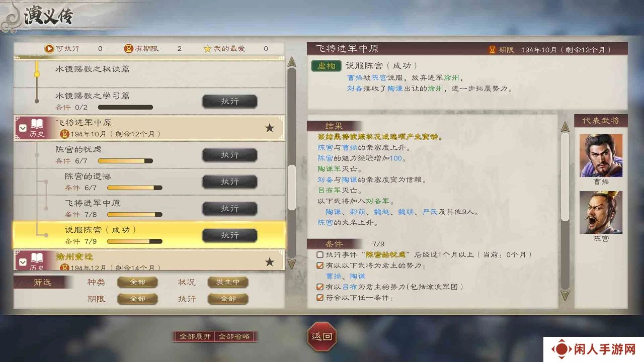Click the 我的最爱 star icon
The width and height of the screenshot is (644, 362).
coord(207,49)
